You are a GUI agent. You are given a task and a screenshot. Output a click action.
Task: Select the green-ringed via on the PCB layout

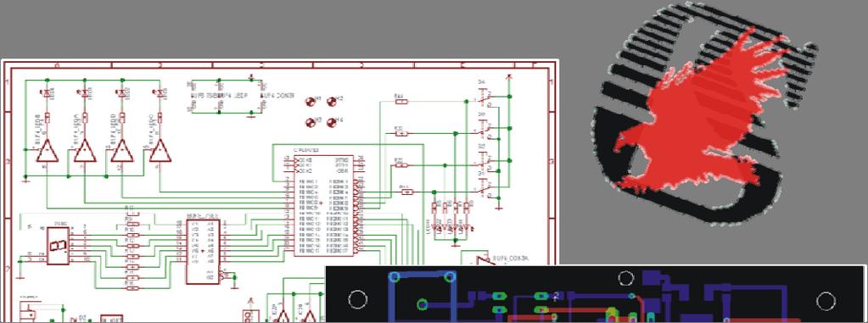tap(423, 304)
